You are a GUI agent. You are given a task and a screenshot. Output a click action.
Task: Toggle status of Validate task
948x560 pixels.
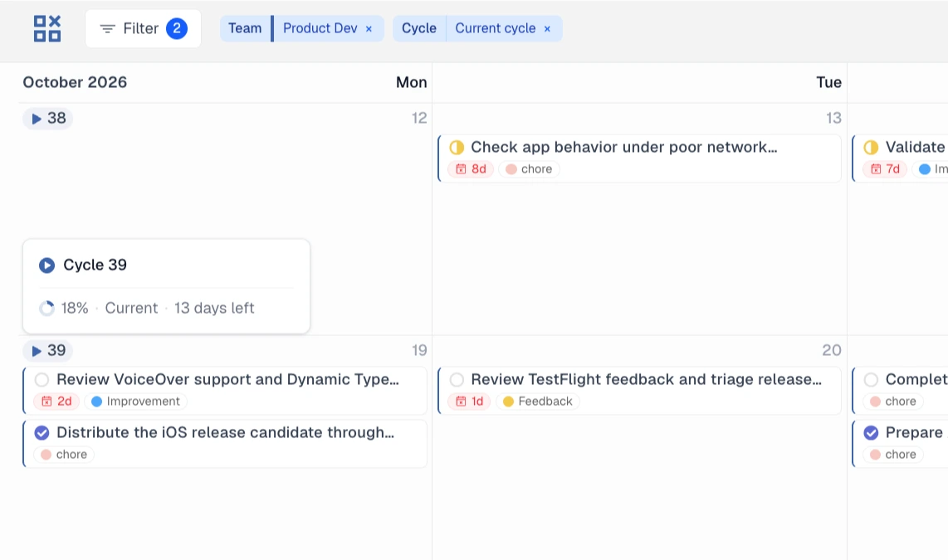click(872, 148)
